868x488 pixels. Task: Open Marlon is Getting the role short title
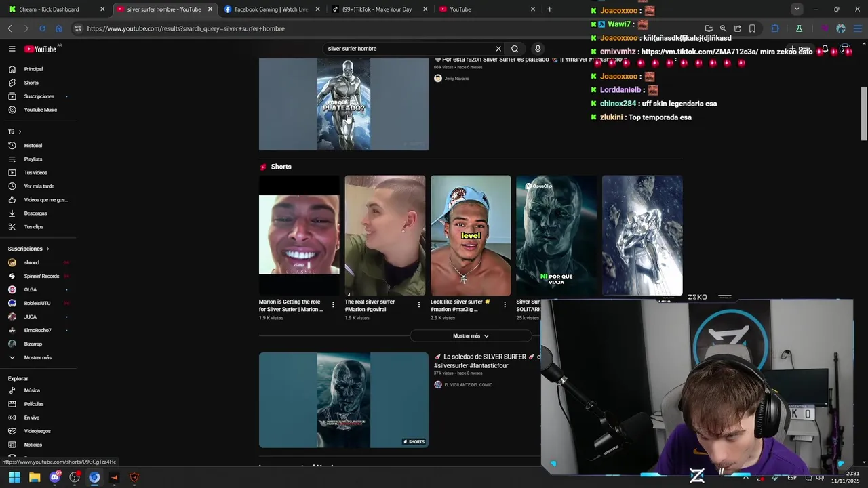(x=292, y=306)
